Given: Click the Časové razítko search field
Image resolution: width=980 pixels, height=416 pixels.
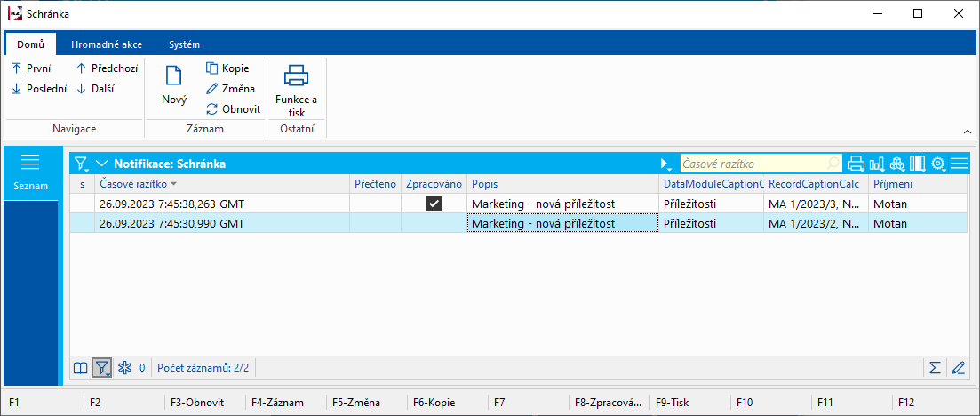Looking at the screenshot, I should click(x=753, y=164).
